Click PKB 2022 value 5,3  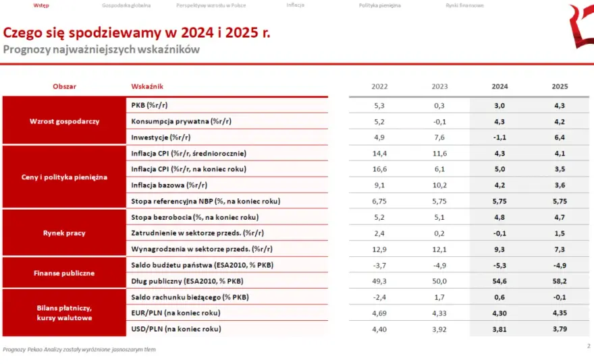(x=379, y=106)
